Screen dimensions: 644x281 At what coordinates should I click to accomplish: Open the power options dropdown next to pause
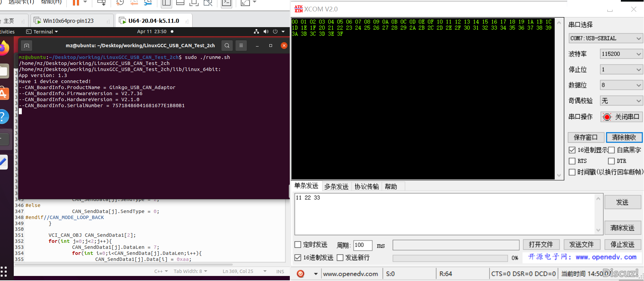click(x=85, y=2)
